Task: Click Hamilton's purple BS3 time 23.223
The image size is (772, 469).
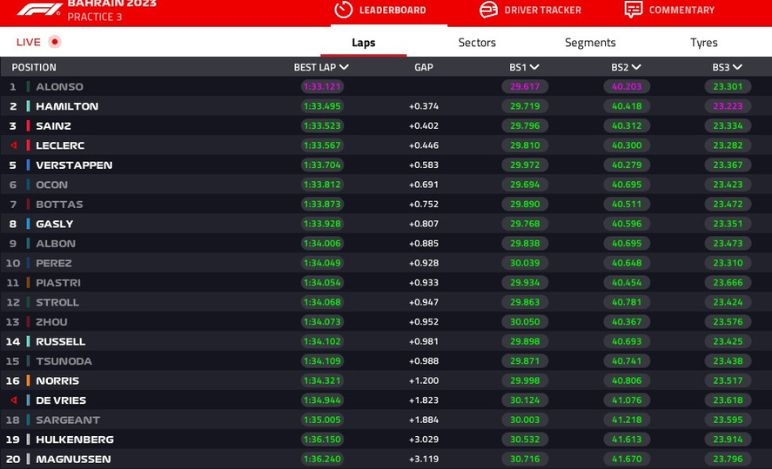Action: tap(728, 106)
